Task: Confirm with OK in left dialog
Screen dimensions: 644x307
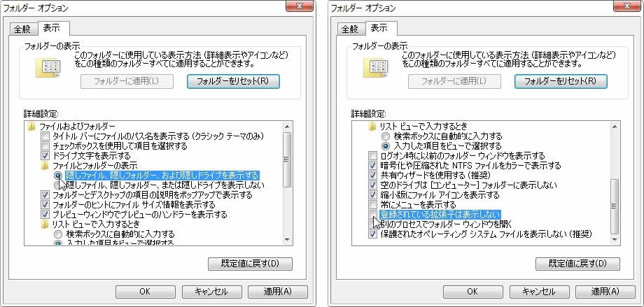Action: click(146, 292)
